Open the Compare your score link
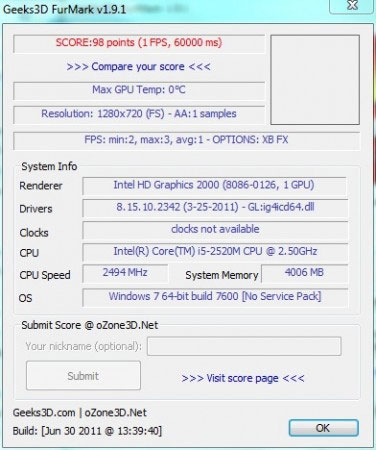This screenshot has width=376, height=450. pos(138,67)
